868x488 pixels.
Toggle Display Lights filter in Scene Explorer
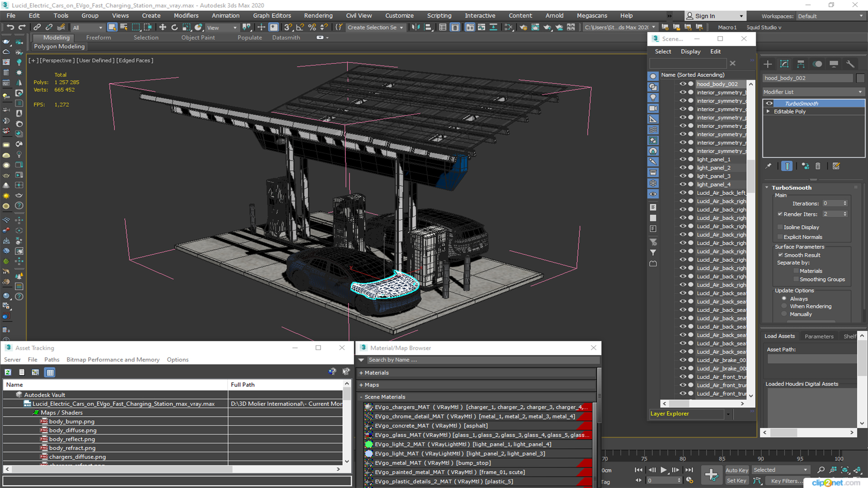point(653,98)
